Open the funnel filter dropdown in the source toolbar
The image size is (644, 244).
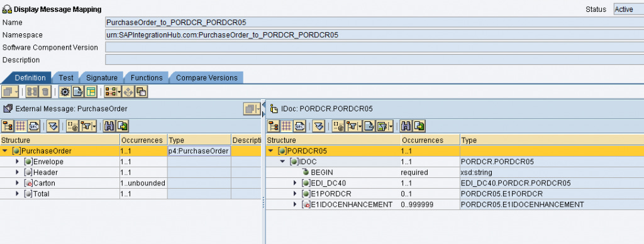tap(87, 126)
